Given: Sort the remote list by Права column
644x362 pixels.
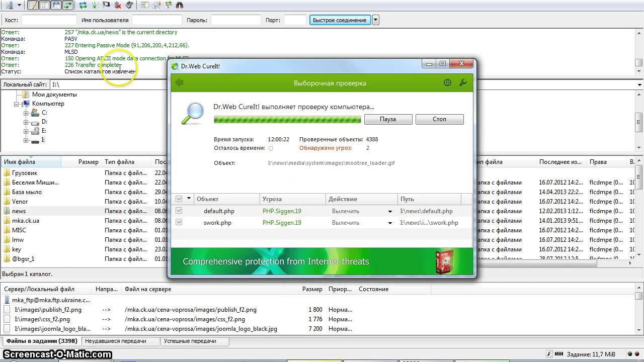Looking at the screenshot, I should pyautogui.click(x=607, y=162).
